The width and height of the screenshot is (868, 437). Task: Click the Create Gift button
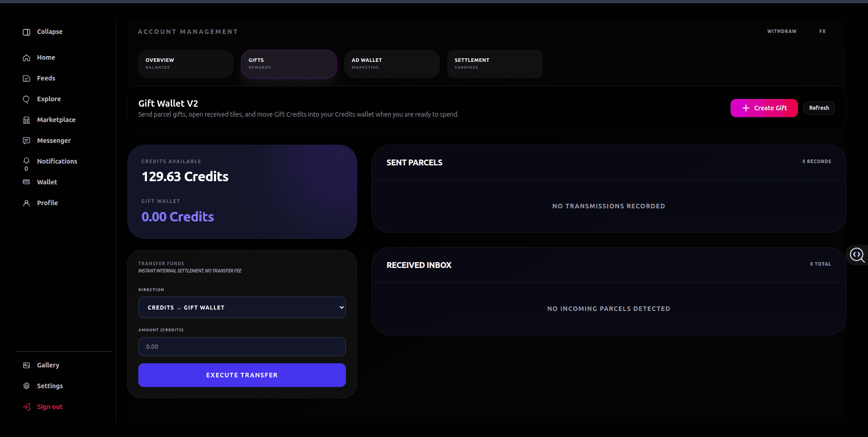[x=764, y=108]
